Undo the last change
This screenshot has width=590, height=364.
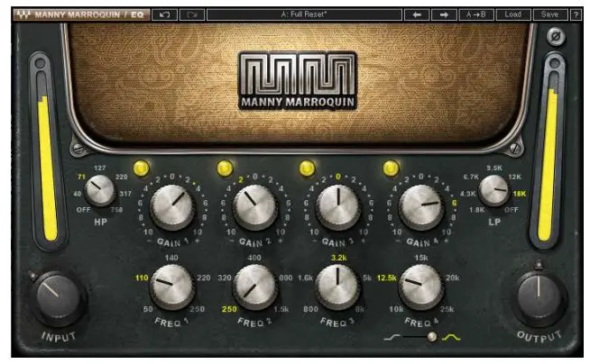coord(165,15)
